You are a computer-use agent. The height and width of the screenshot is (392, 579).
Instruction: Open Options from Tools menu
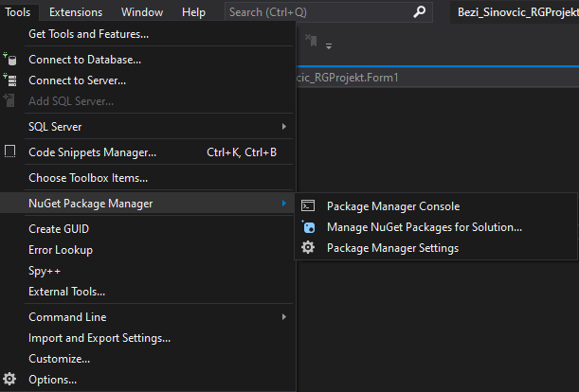[148, 380]
